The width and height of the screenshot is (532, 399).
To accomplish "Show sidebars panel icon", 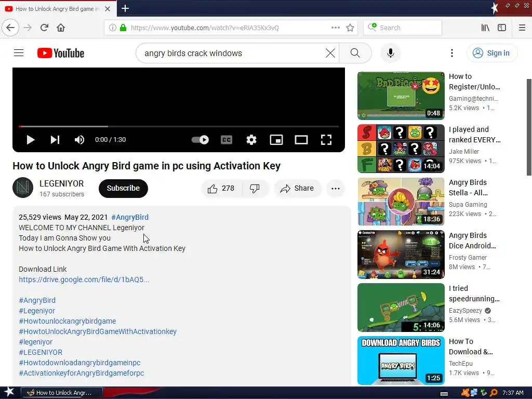I will click(502, 28).
